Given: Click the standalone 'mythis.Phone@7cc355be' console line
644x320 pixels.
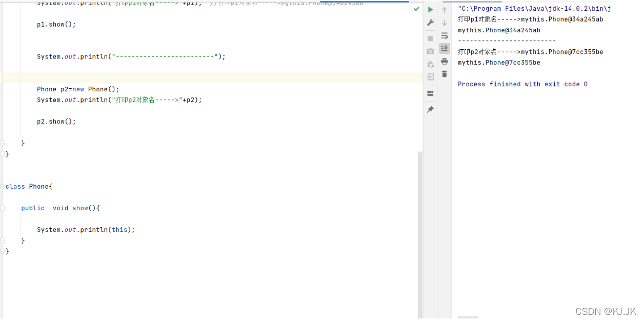Looking at the screenshot, I should coord(499,63).
